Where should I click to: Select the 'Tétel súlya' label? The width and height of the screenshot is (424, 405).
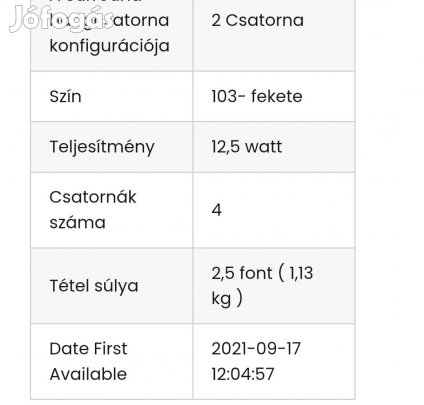pyautogui.click(x=94, y=286)
